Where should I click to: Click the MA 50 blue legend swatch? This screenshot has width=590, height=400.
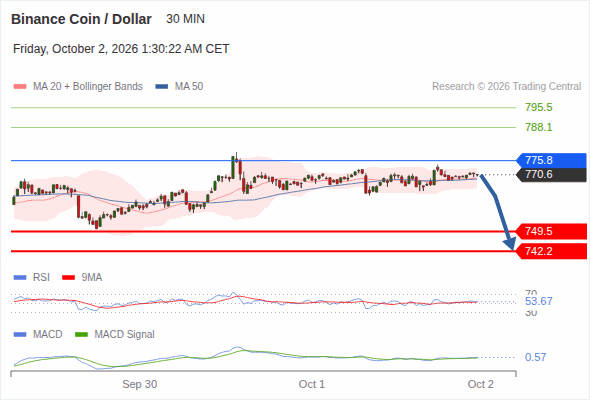point(161,87)
